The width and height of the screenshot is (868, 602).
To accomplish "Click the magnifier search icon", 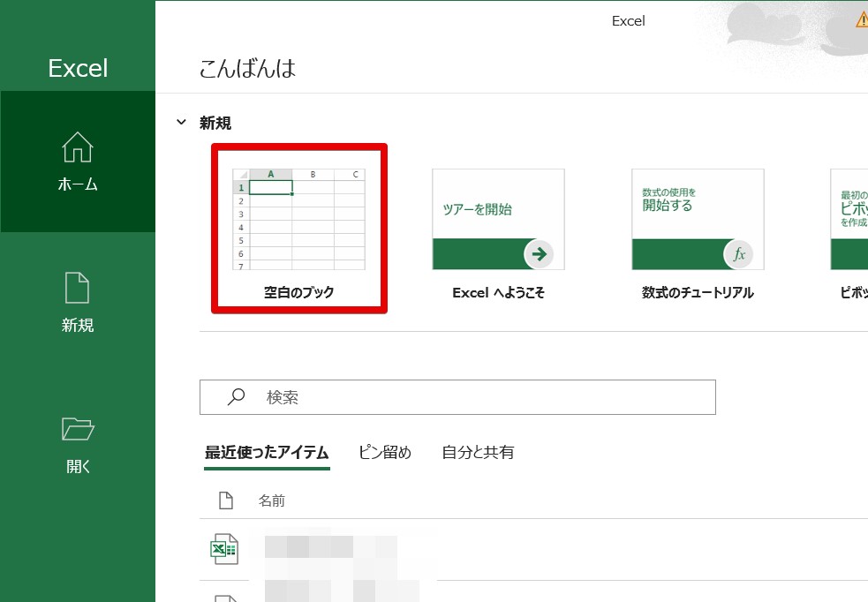I will click(x=236, y=396).
